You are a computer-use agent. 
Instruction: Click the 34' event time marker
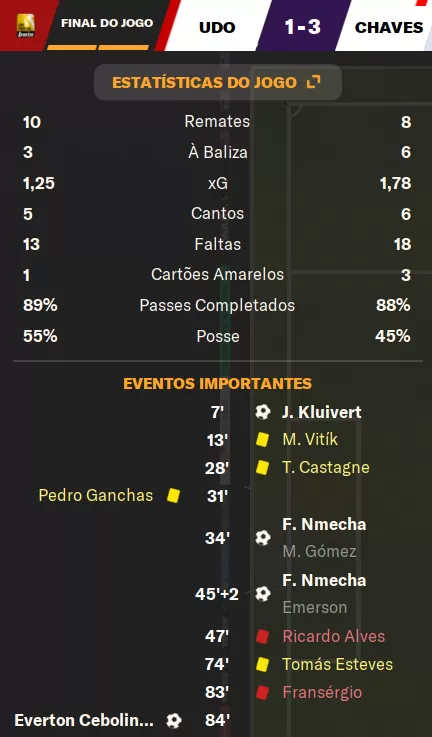point(217,538)
